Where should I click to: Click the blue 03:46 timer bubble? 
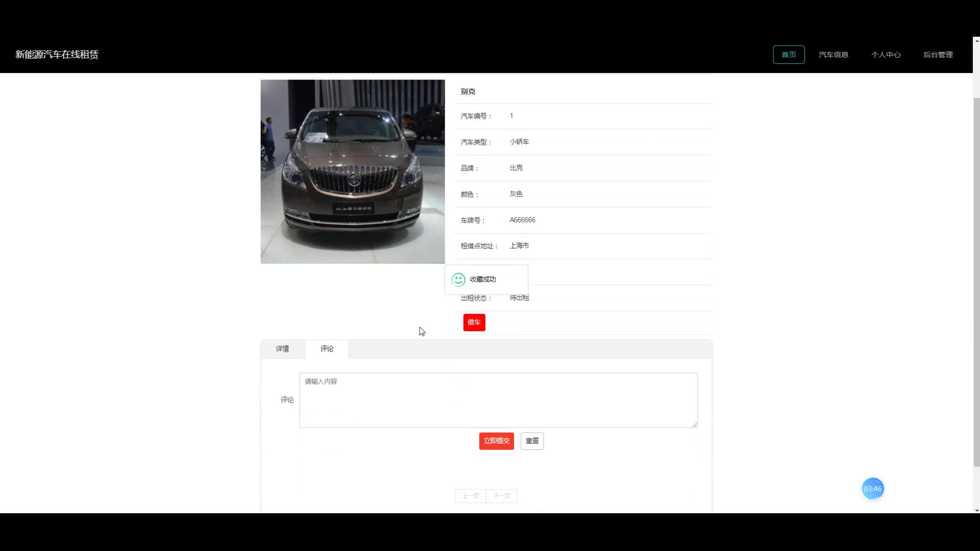(x=873, y=489)
